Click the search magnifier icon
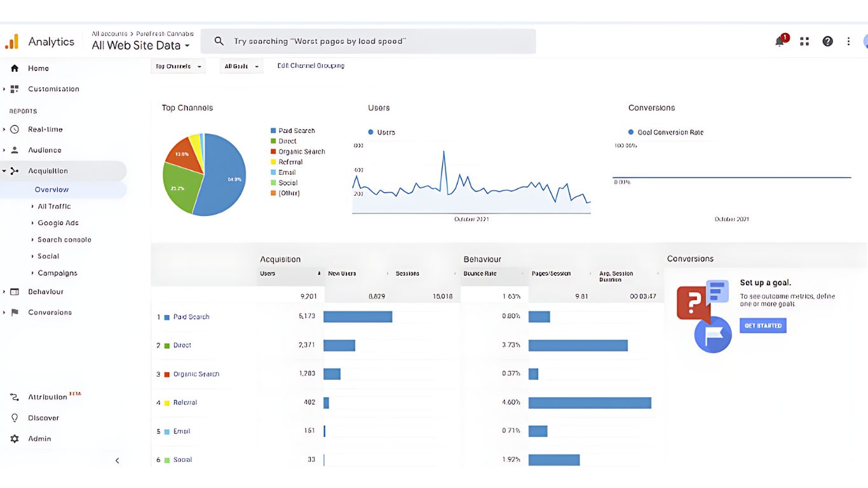 [x=219, y=41]
